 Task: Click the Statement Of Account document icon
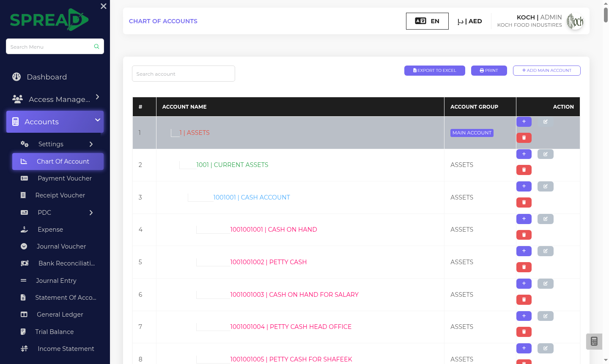point(23,298)
